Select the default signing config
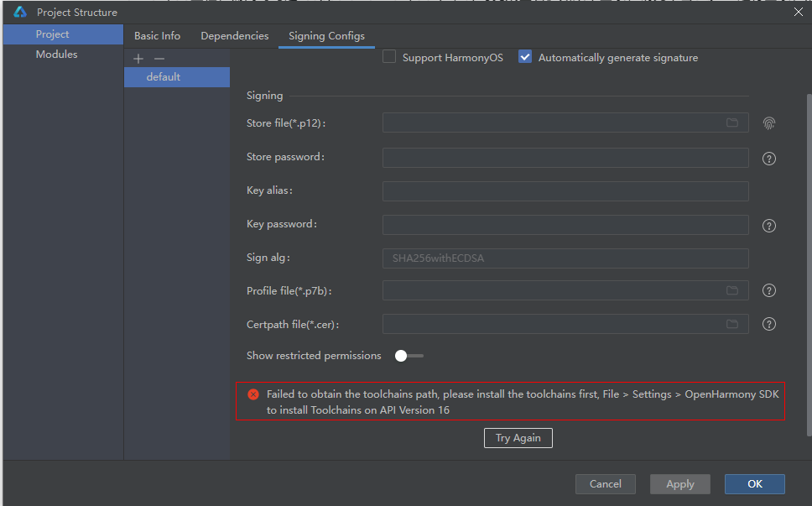This screenshot has height=506, width=812. click(177, 77)
